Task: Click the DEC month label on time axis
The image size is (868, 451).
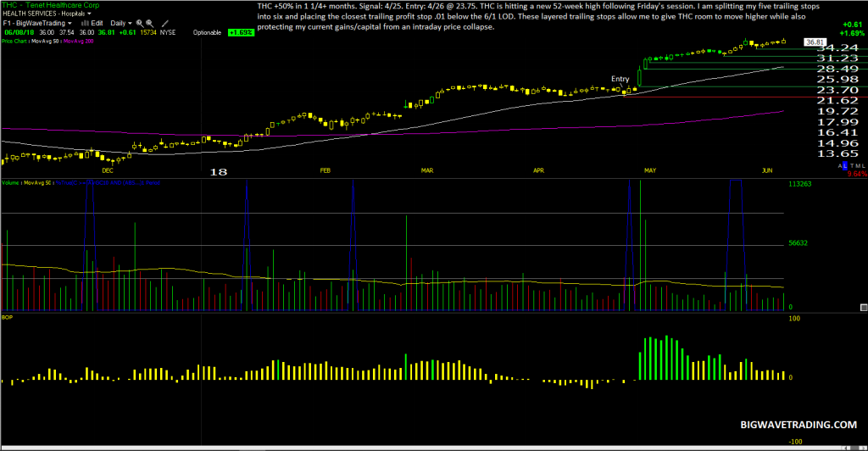Action: 108,170
